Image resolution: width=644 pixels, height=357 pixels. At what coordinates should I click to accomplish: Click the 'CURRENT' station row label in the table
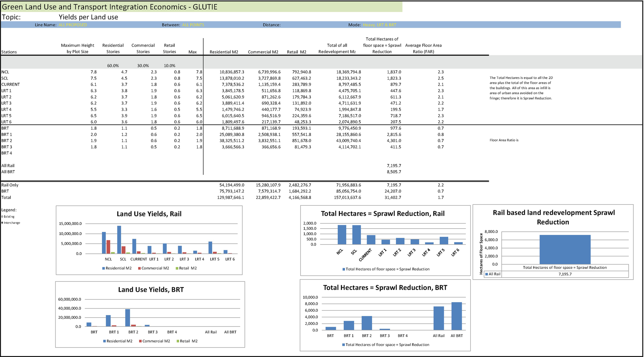click(10, 84)
